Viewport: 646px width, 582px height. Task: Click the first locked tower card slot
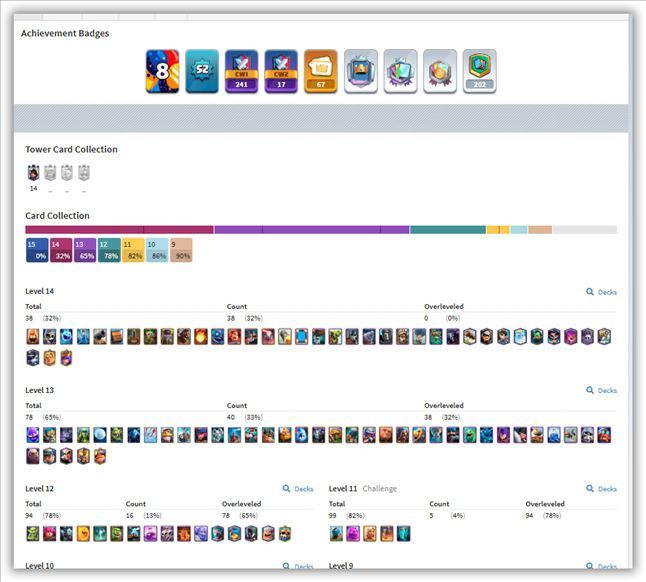click(50, 173)
